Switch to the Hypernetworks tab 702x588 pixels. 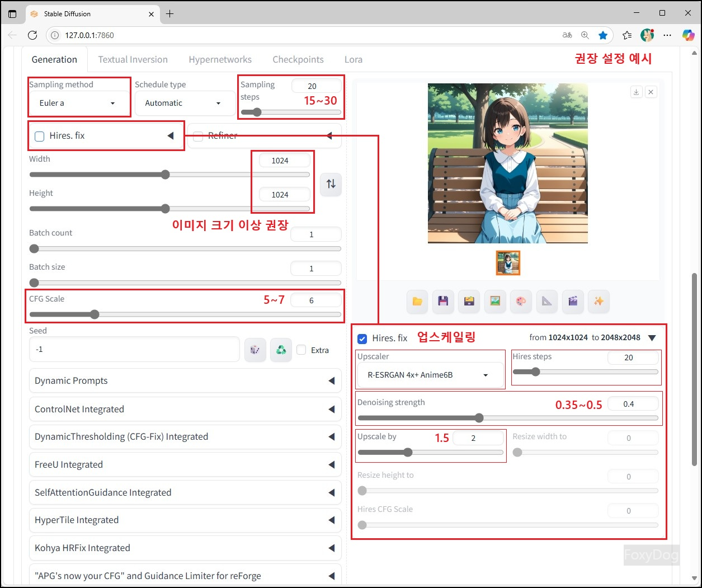tap(220, 59)
